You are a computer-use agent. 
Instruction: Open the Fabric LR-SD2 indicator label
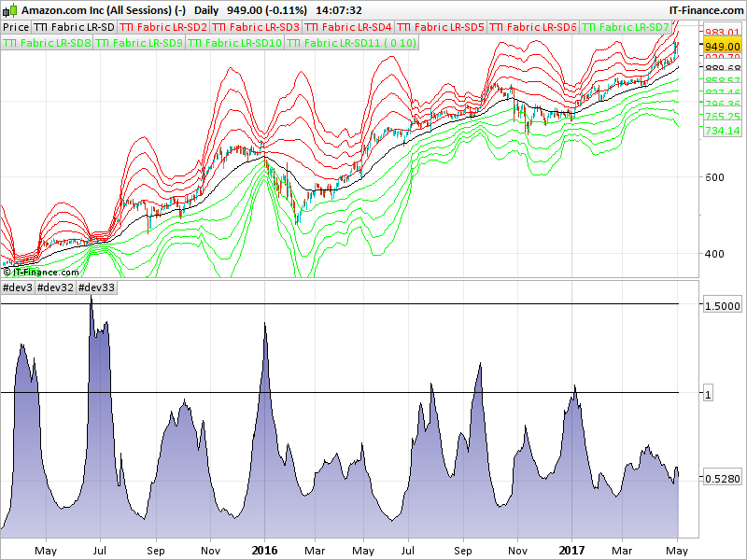163,27
